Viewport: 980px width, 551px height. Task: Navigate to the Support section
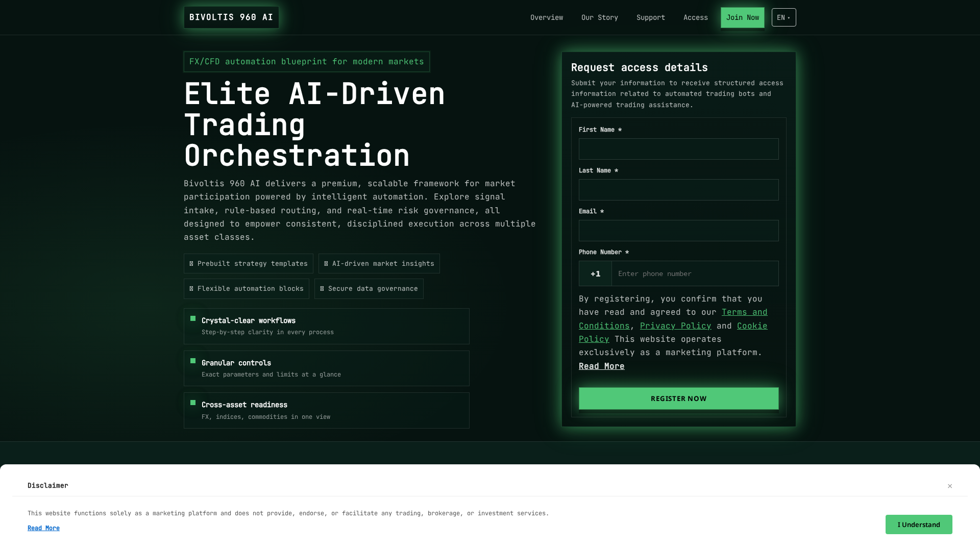point(650,17)
